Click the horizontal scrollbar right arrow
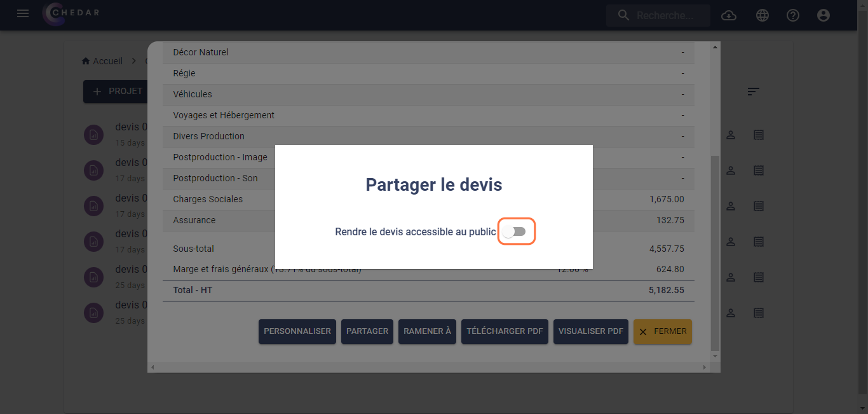The width and height of the screenshot is (868, 414). point(705,368)
